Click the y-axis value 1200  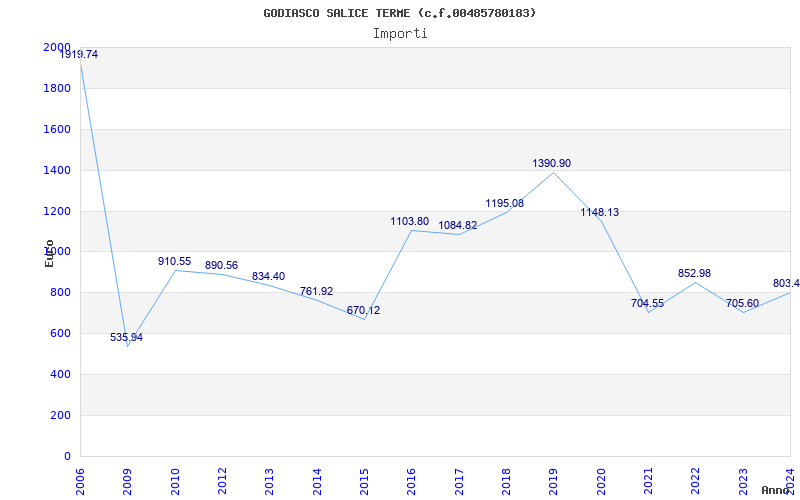click(x=57, y=211)
